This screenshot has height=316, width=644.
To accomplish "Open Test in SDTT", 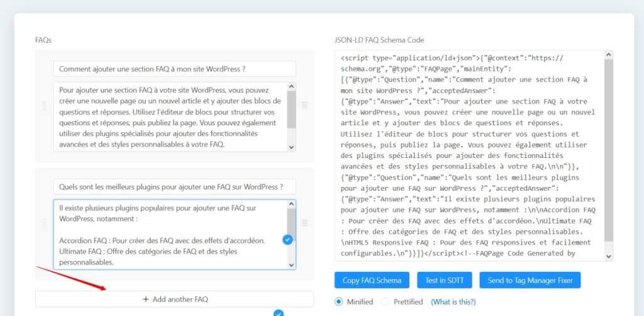I will [x=445, y=280].
